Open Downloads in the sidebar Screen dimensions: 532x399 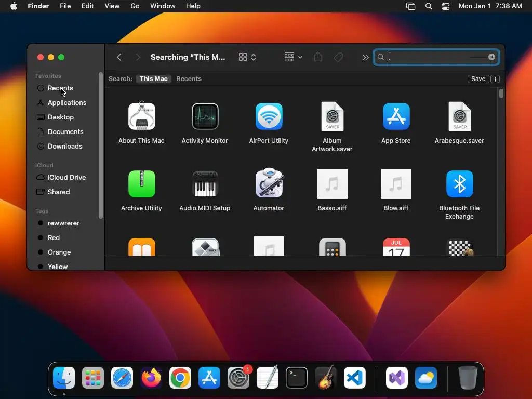point(65,147)
